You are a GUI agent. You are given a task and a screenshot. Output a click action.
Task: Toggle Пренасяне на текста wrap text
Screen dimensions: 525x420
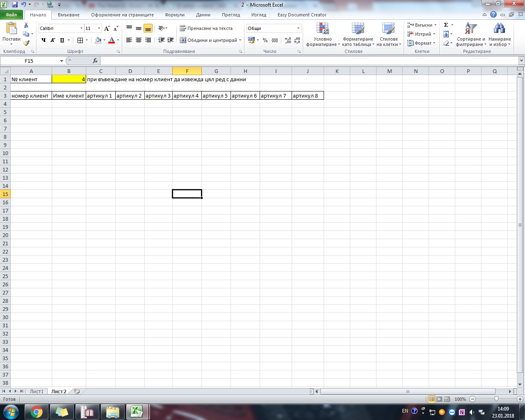pyautogui.click(x=206, y=28)
